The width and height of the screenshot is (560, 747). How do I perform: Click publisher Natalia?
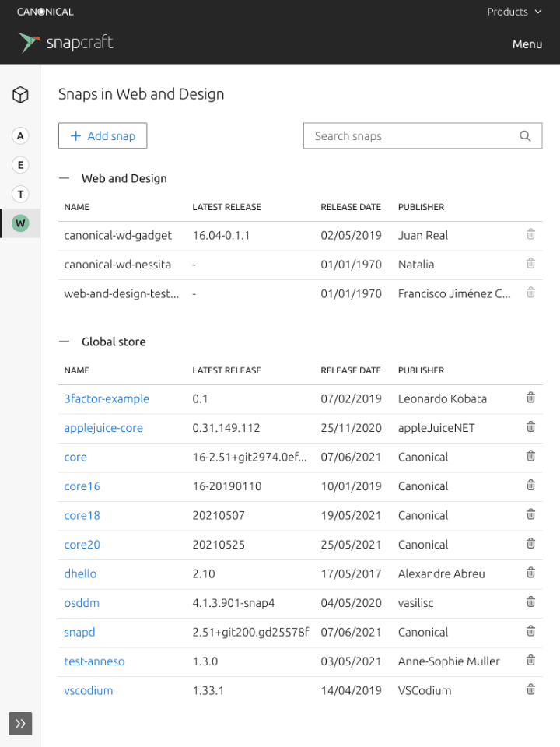[416, 265]
